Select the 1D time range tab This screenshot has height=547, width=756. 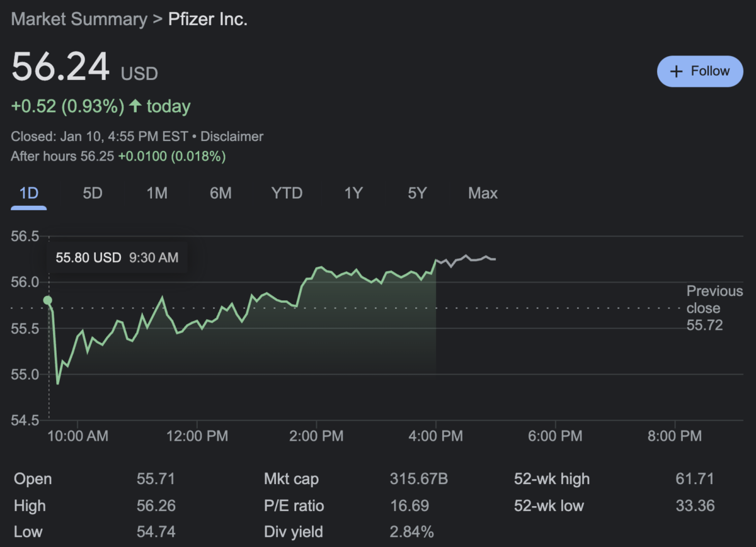pyautogui.click(x=29, y=193)
